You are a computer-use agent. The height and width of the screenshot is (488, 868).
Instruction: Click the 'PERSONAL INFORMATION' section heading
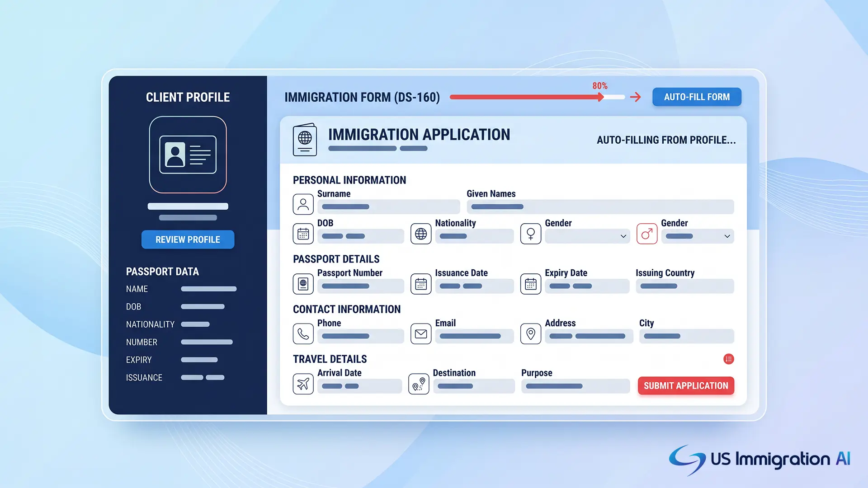349,180
